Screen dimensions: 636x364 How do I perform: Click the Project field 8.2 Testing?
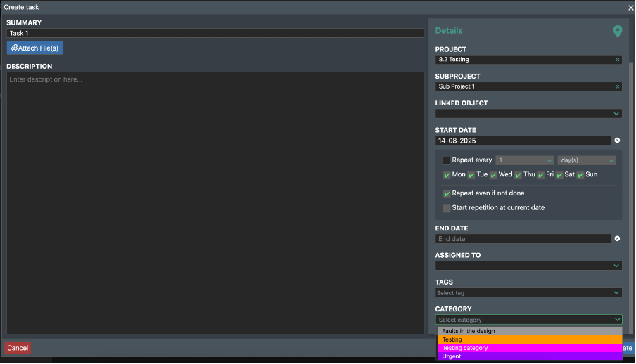pyautogui.click(x=528, y=60)
